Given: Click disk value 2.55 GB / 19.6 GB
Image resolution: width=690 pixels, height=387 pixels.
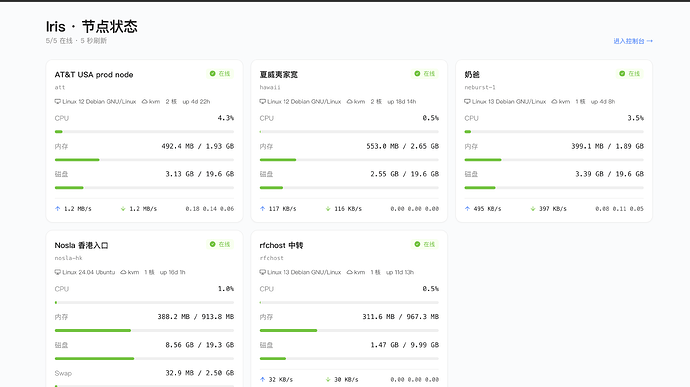Looking at the screenshot, I should tap(404, 174).
